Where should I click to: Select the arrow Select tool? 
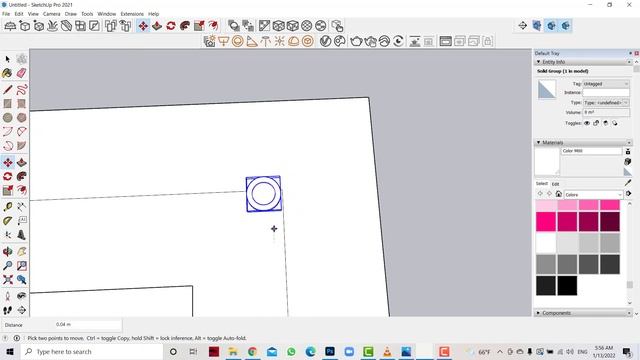tap(7, 60)
